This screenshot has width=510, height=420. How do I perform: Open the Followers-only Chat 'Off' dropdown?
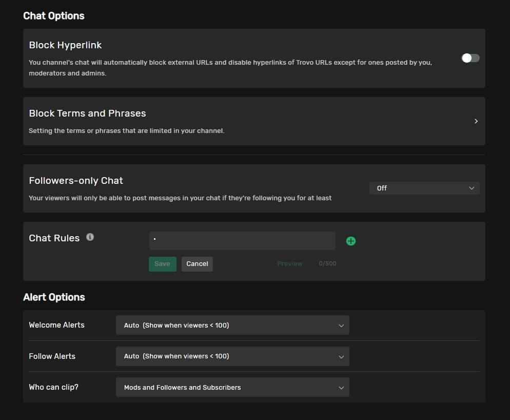[x=424, y=188]
